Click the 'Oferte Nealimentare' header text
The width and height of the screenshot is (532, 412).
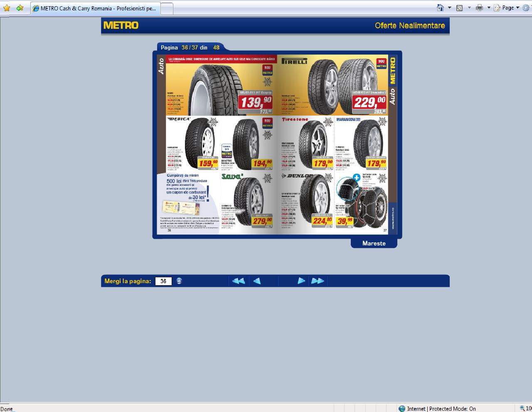[410, 25]
